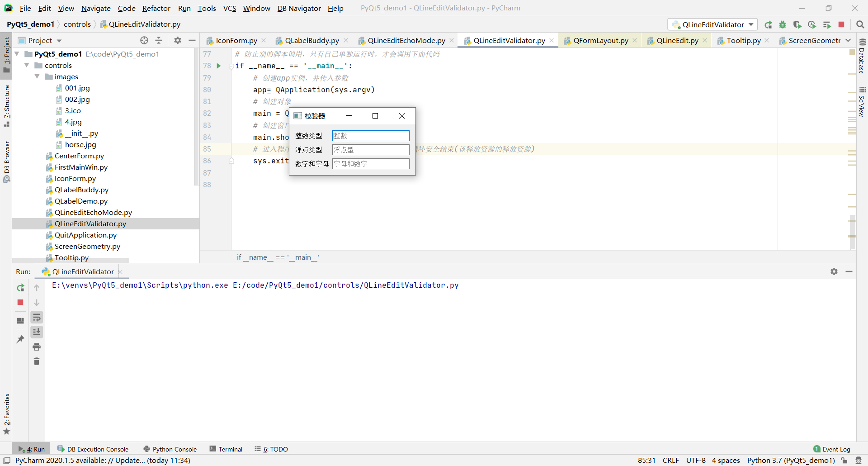Open Run panel settings gear

[x=834, y=271]
